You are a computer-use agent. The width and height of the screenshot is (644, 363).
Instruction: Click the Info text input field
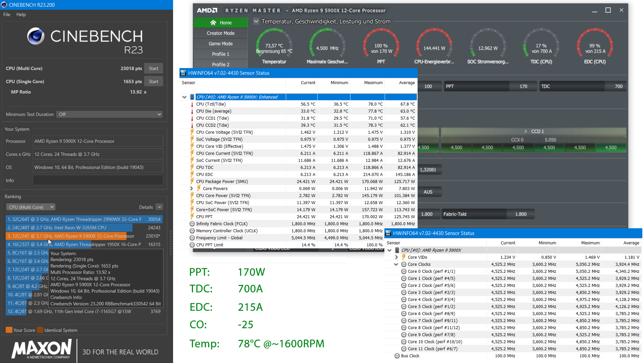(98, 180)
